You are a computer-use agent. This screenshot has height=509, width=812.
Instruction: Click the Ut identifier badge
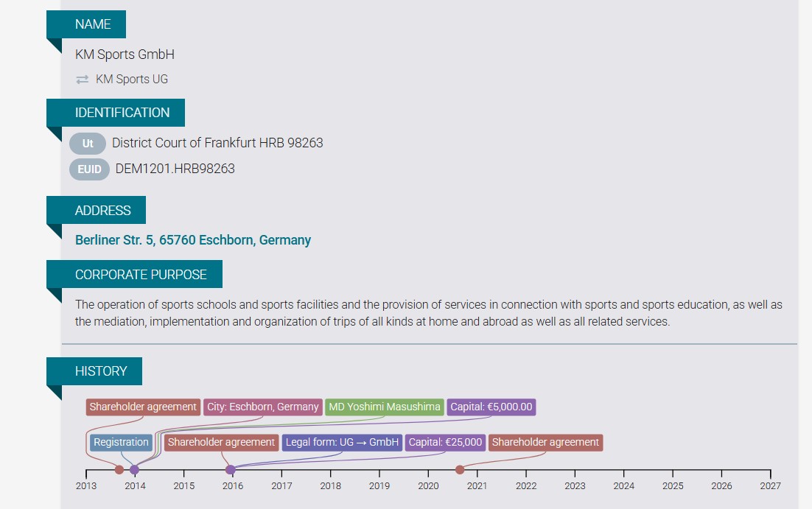click(x=88, y=143)
